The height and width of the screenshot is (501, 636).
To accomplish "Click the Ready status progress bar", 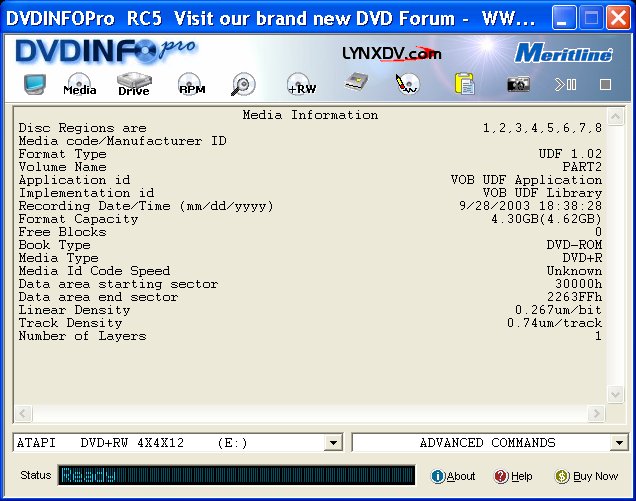I will click(x=236, y=475).
